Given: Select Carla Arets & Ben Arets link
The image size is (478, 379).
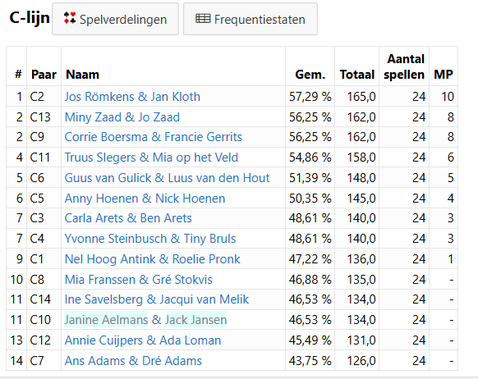Looking at the screenshot, I should (128, 218).
